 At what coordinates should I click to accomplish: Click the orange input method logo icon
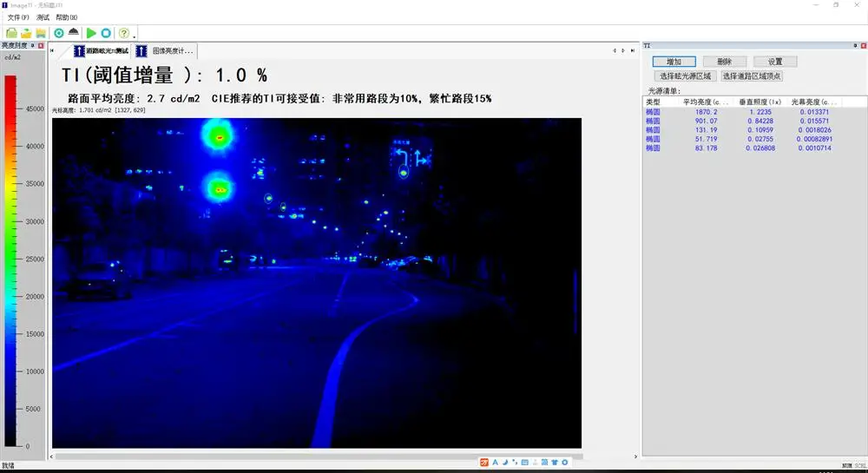click(x=484, y=462)
